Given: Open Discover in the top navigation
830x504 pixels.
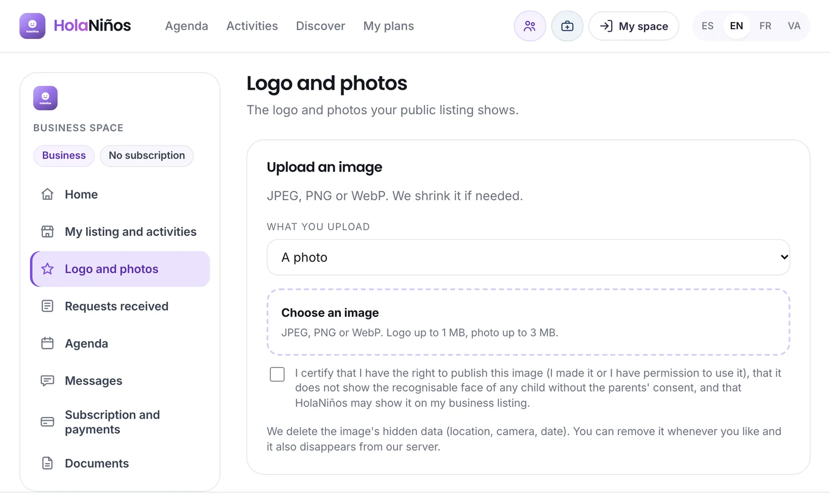Looking at the screenshot, I should point(321,26).
